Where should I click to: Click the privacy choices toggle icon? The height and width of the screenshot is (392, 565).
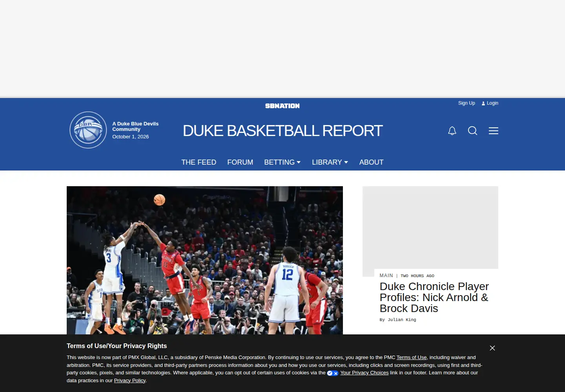click(332, 373)
